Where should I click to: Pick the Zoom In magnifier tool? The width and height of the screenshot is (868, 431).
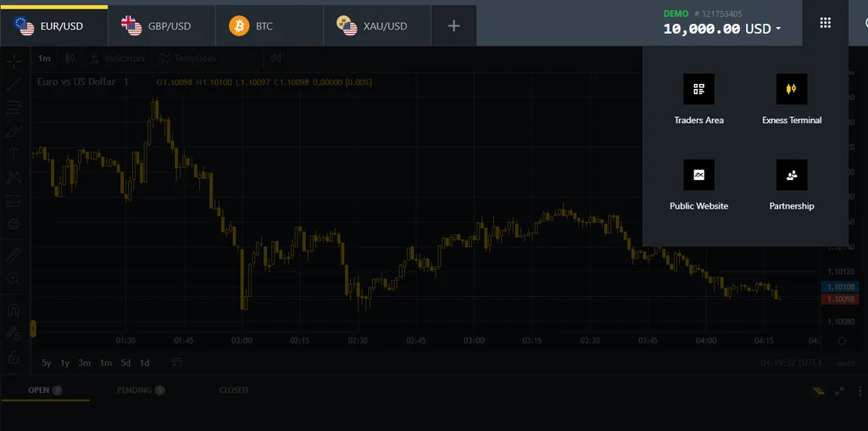pyautogui.click(x=14, y=278)
